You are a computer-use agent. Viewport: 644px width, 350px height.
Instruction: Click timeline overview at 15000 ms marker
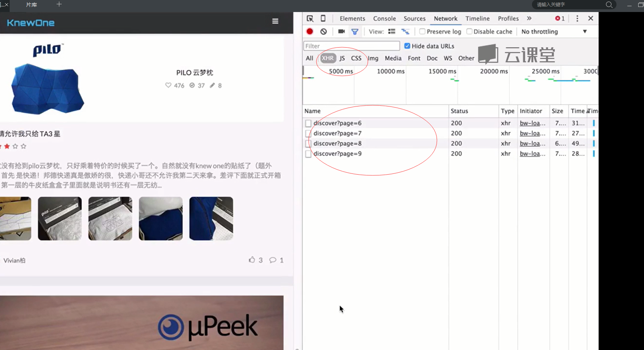pyautogui.click(x=442, y=71)
